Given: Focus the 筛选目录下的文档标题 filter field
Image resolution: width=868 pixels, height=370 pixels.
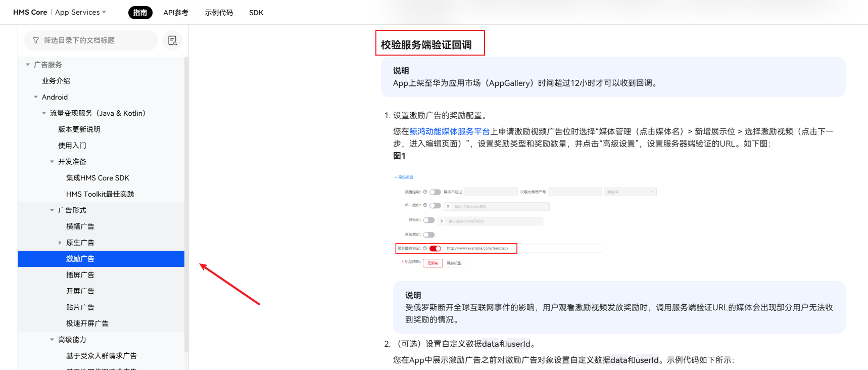Looking at the screenshot, I should (91, 40).
